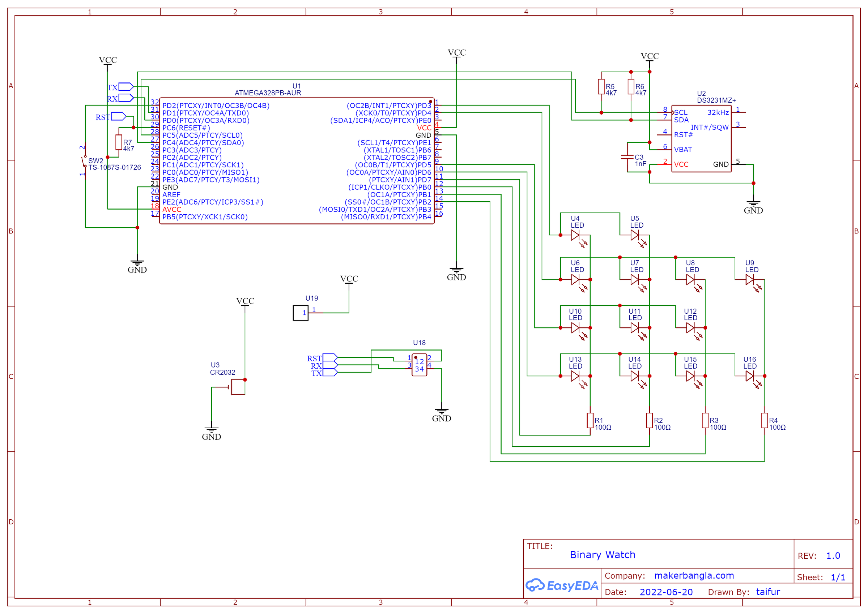Click the Binary Watch title text

(603, 555)
